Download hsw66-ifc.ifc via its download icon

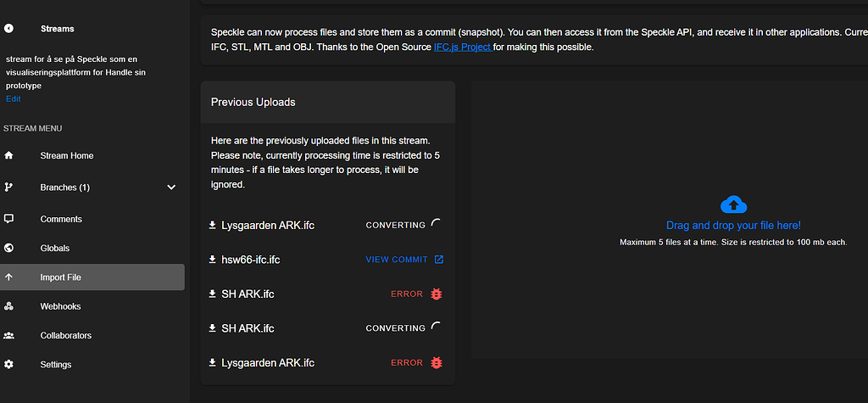pyautogui.click(x=212, y=260)
